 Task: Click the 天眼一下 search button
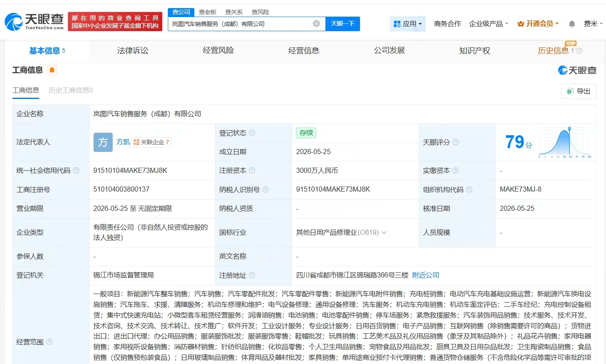point(343,24)
